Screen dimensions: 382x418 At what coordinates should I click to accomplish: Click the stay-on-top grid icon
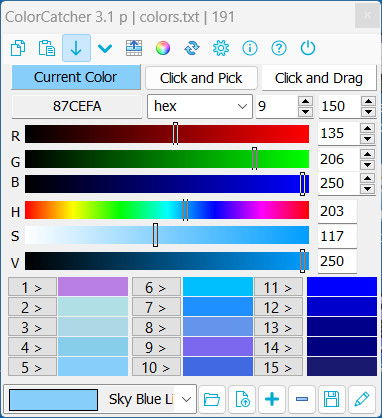click(x=134, y=48)
